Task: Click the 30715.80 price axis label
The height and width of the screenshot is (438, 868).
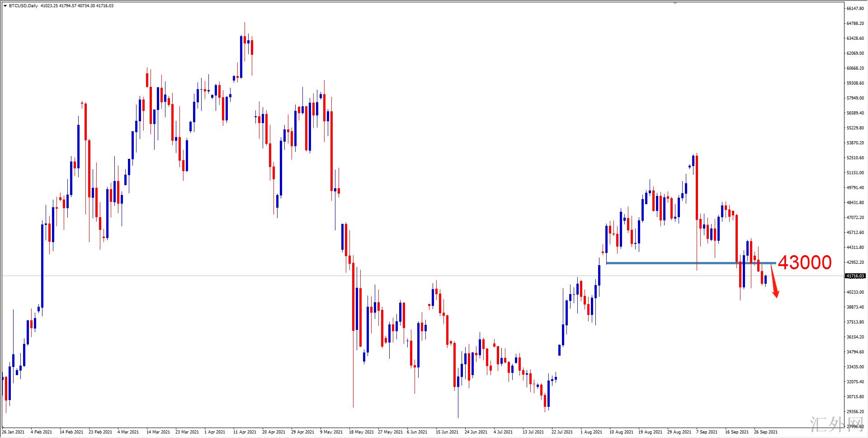Action: pyautogui.click(x=855, y=397)
